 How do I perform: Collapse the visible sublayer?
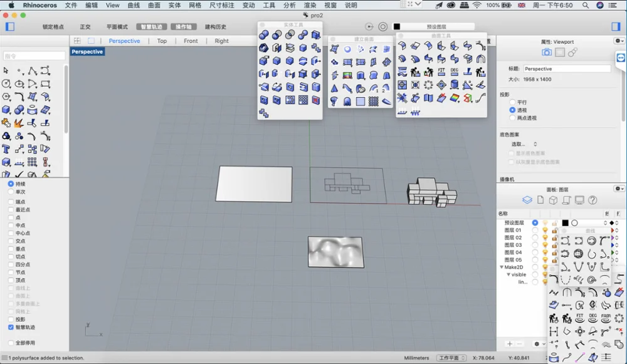(x=508, y=275)
